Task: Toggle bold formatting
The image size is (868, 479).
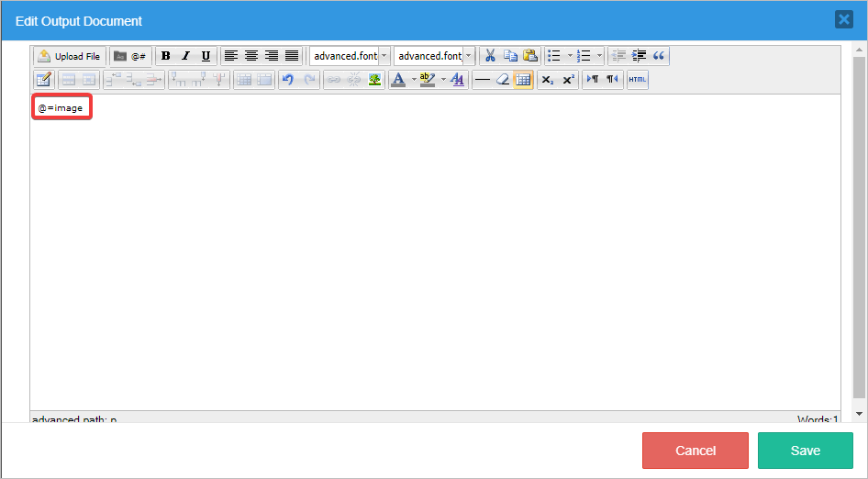Action: click(x=166, y=56)
